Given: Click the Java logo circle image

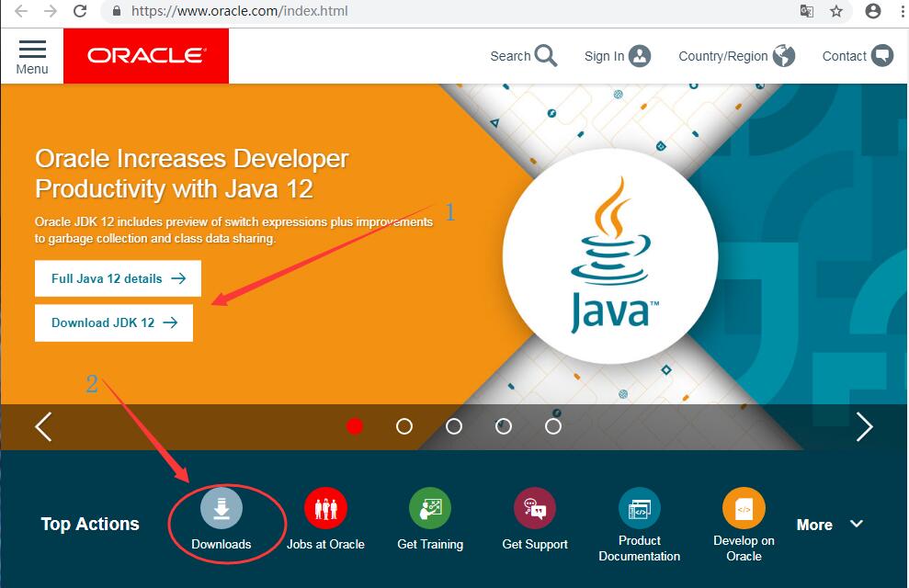Looking at the screenshot, I should click(x=610, y=256).
